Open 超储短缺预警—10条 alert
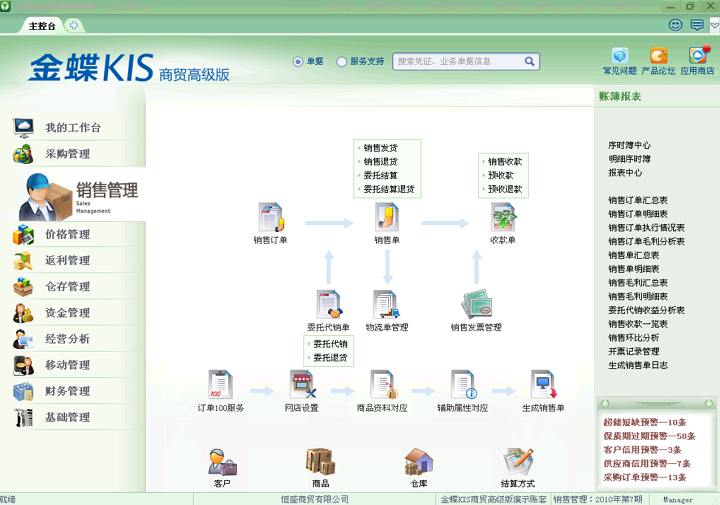The width and height of the screenshot is (720, 505). tap(645, 422)
